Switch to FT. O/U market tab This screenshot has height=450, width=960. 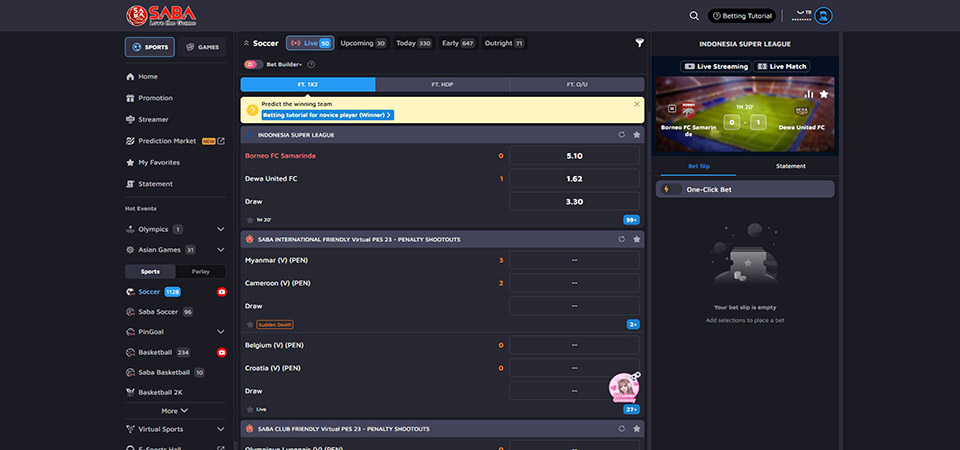pos(577,84)
